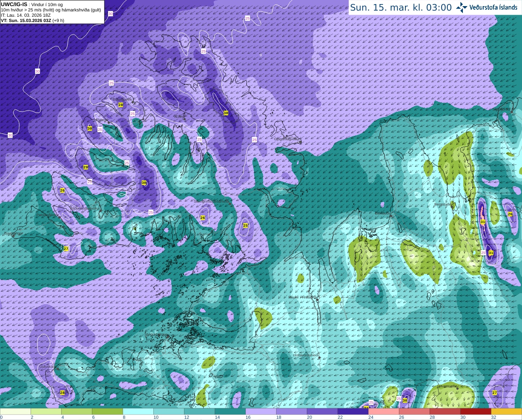Click the IT: Lau. 14. 03. 2026 18Z line

click(x=26, y=15)
